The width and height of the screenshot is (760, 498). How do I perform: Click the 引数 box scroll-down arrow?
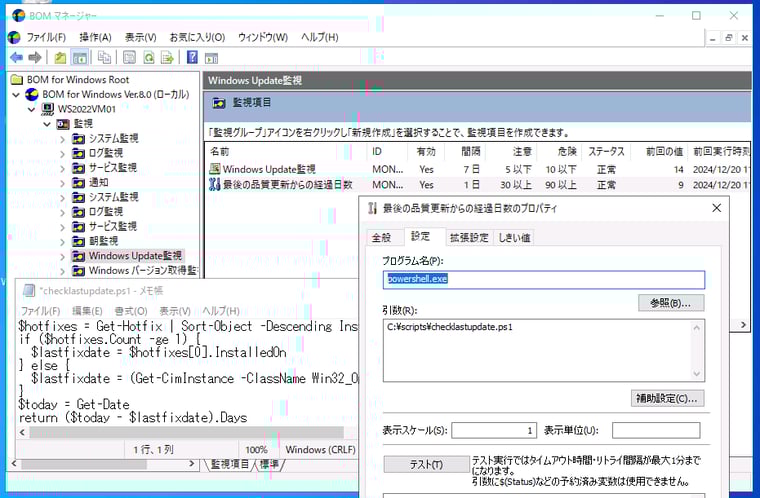tap(697, 374)
